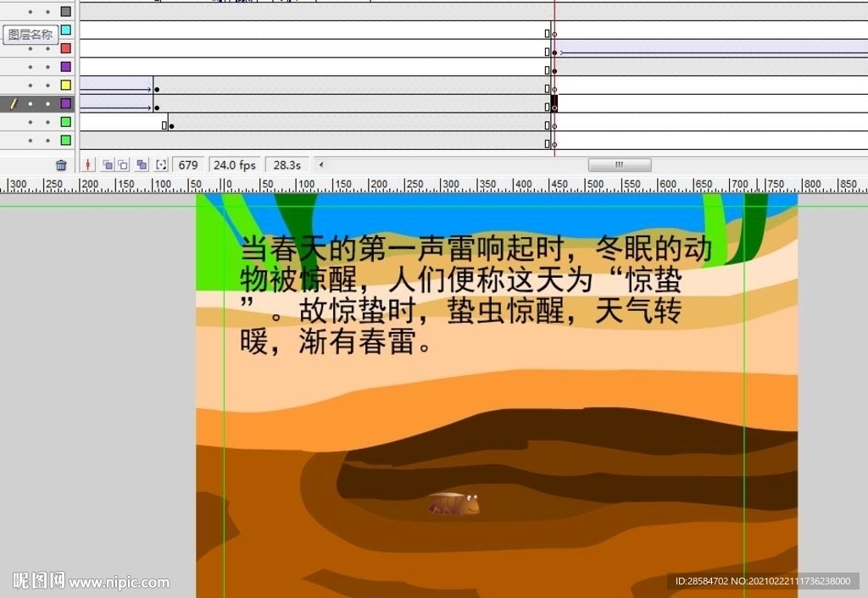Enable Onion Skin Outlines
This screenshot has width=868, height=598.
tap(122, 164)
